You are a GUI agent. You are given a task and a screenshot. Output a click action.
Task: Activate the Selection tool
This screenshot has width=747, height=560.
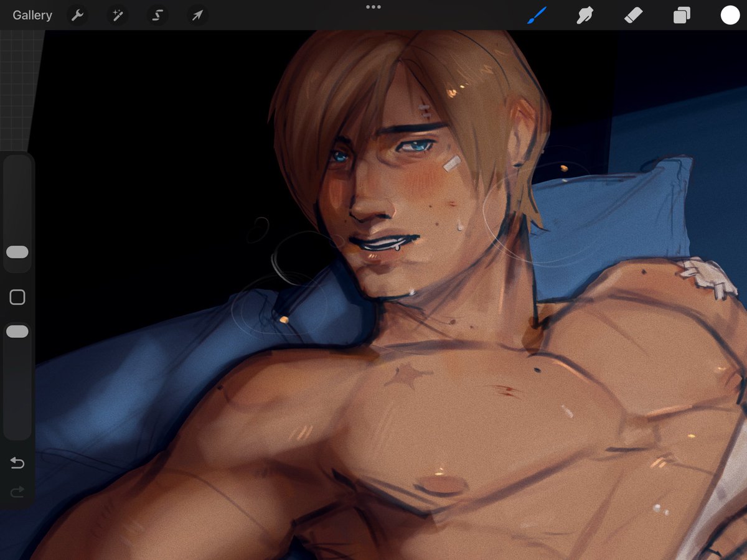pyautogui.click(x=157, y=16)
